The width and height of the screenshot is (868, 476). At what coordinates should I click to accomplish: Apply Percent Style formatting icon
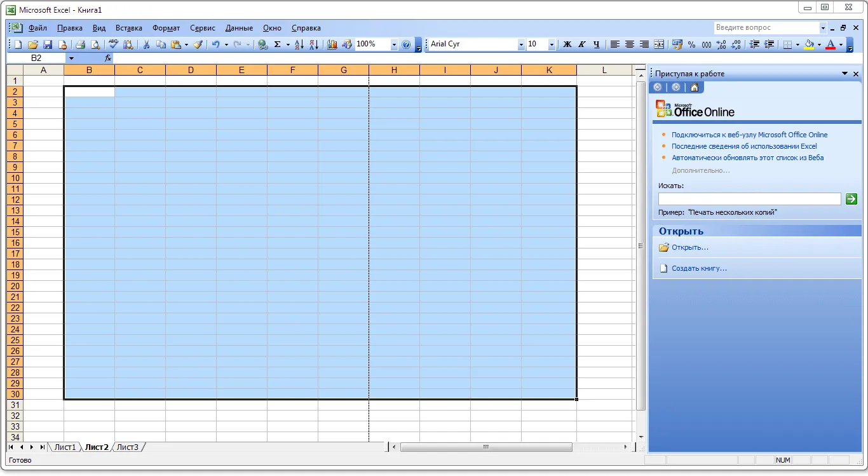[691, 44]
